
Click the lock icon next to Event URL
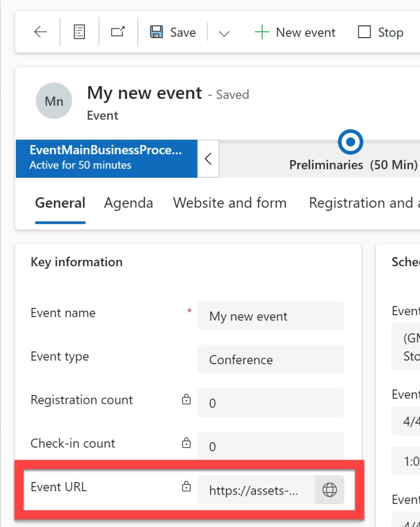point(186,487)
